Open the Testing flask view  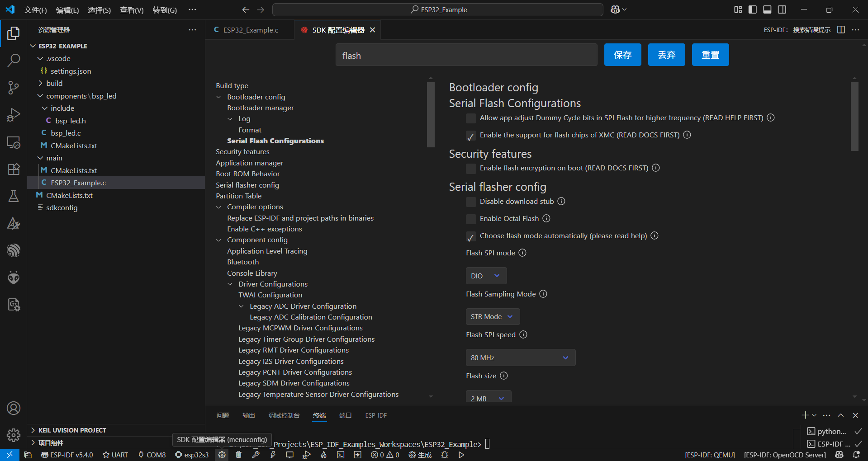(14, 196)
